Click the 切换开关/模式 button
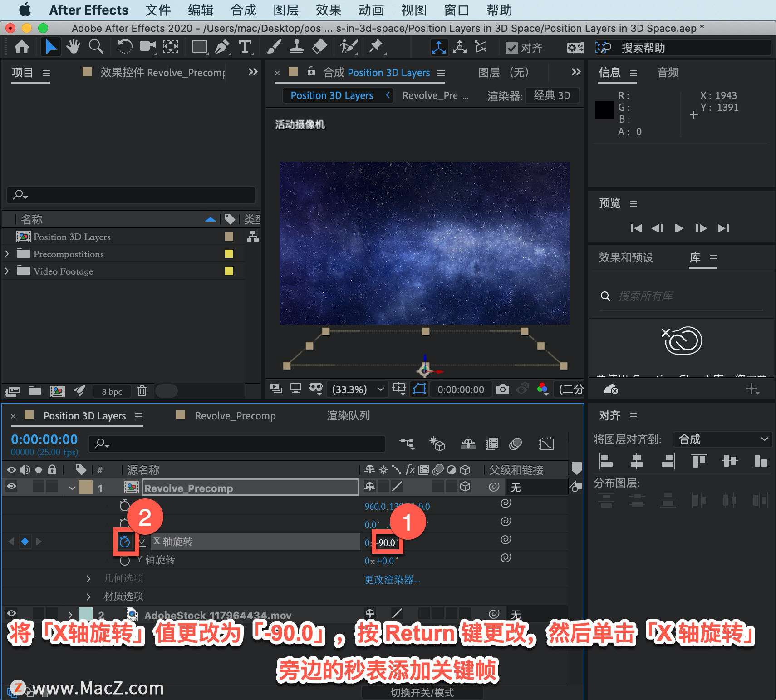 [422, 693]
